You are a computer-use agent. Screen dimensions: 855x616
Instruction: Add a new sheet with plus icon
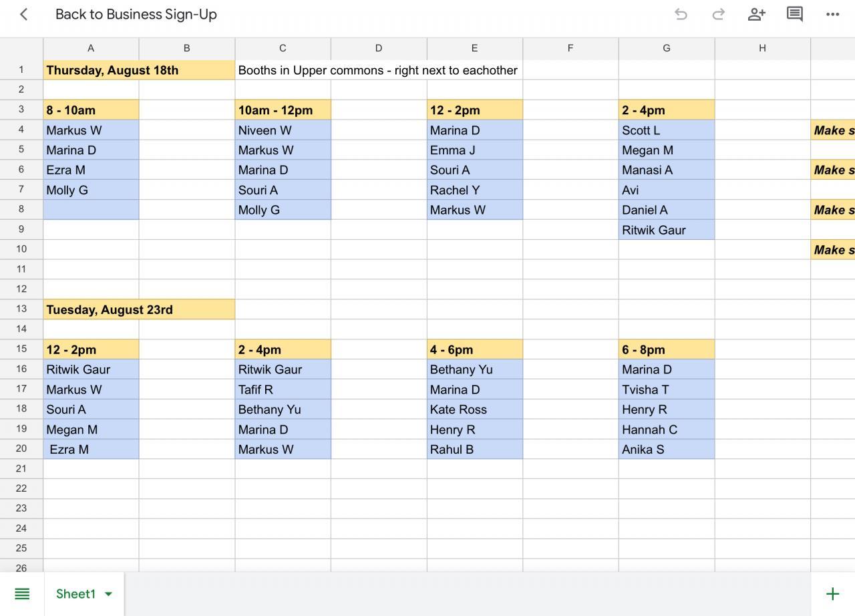pos(832,594)
